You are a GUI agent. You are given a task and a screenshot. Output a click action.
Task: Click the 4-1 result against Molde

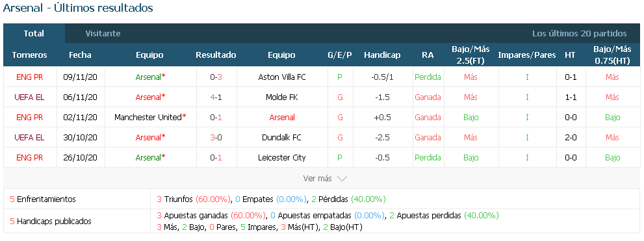[x=216, y=97]
